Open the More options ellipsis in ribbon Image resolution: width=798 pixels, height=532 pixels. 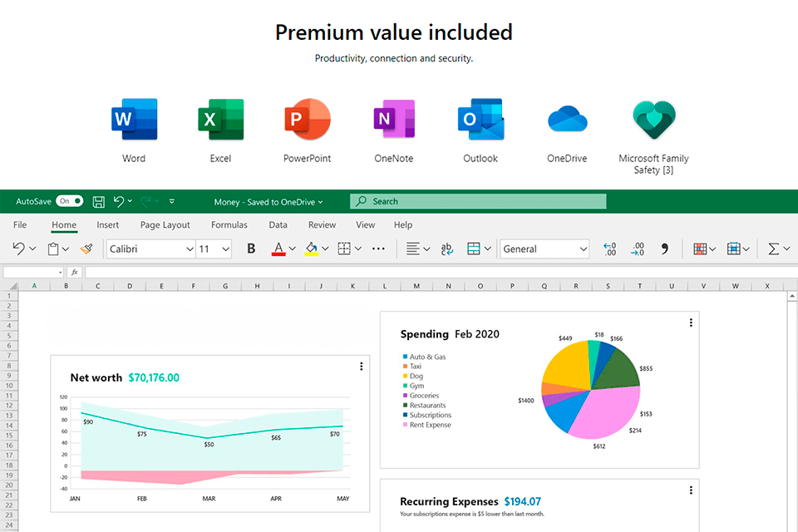click(x=378, y=249)
